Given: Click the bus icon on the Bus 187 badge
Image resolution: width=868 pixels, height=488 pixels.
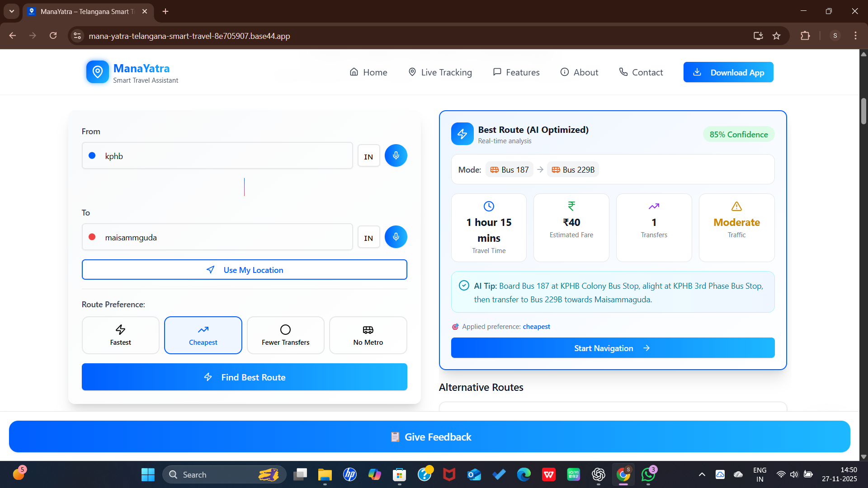Looking at the screenshot, I should [494, 169].
